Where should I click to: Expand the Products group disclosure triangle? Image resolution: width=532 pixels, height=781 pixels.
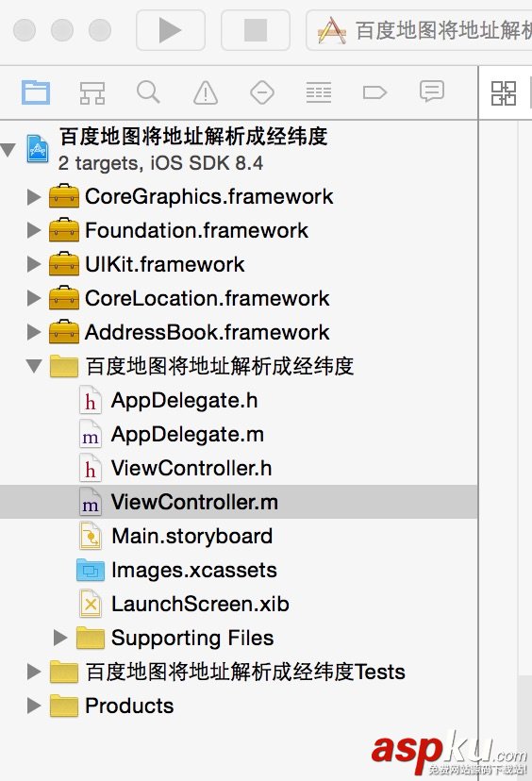[x=34, y=706]
